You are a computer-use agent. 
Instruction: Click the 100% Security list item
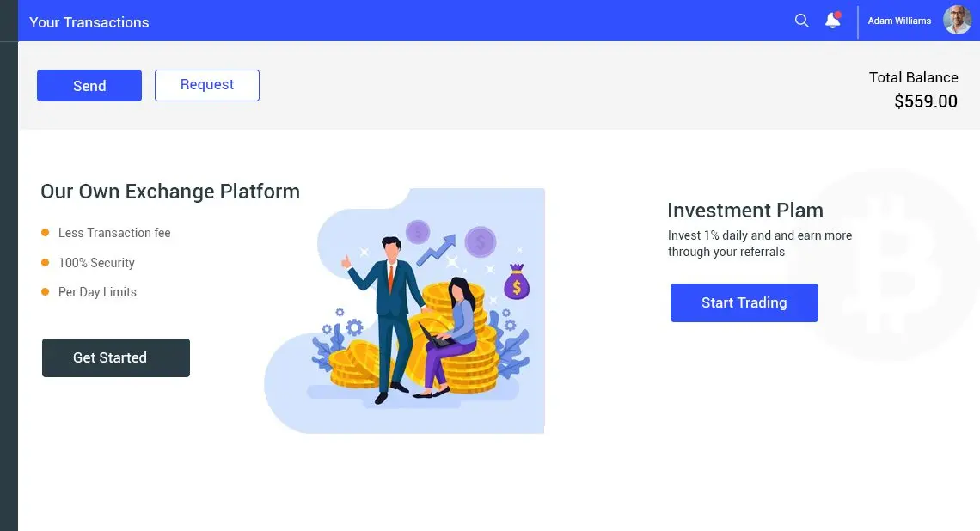click(x=96, y=263)
